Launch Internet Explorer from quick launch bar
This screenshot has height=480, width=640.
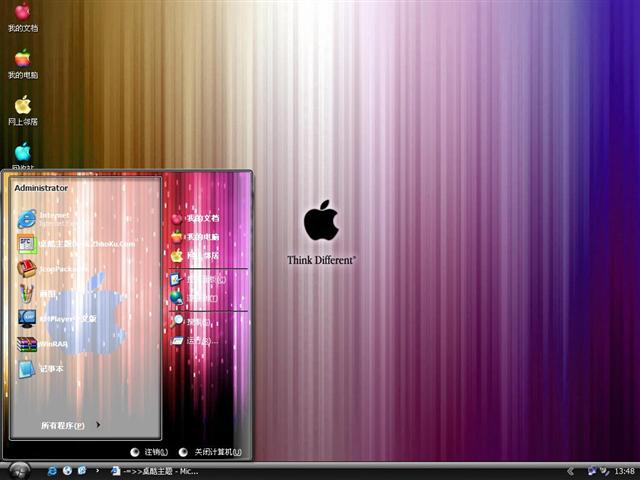tap(52, 471)
